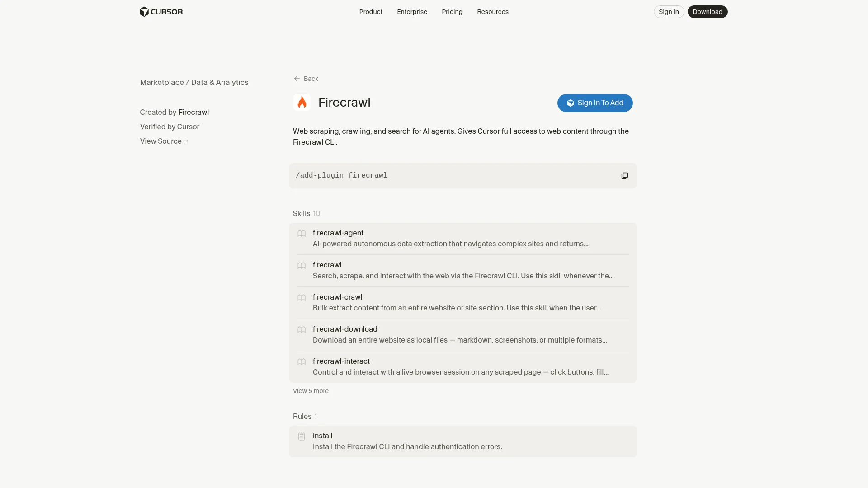Go to the Pricing page
Screen dimensions: 868x488
452,12
